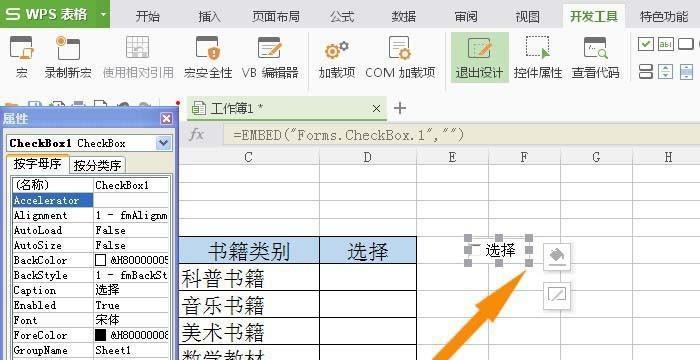700x360 pixels.
Task: Start recording with 录制新宏
Action: 68,58
